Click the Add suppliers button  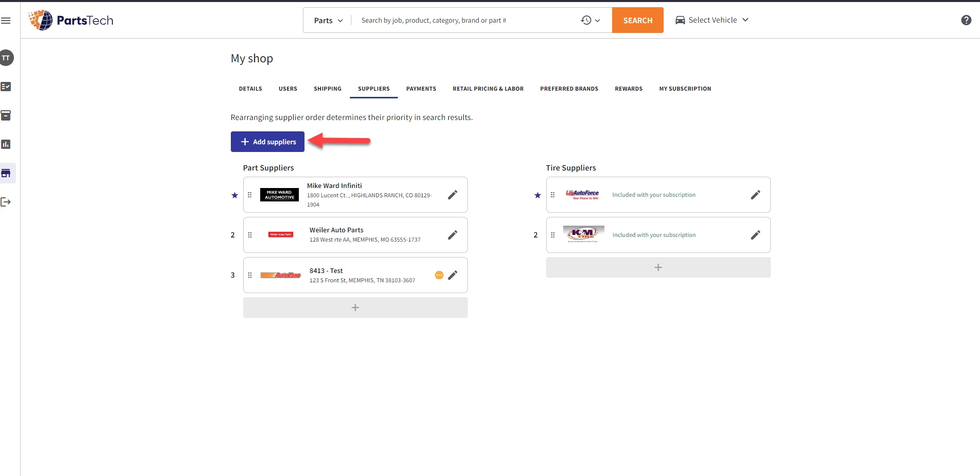267,141
